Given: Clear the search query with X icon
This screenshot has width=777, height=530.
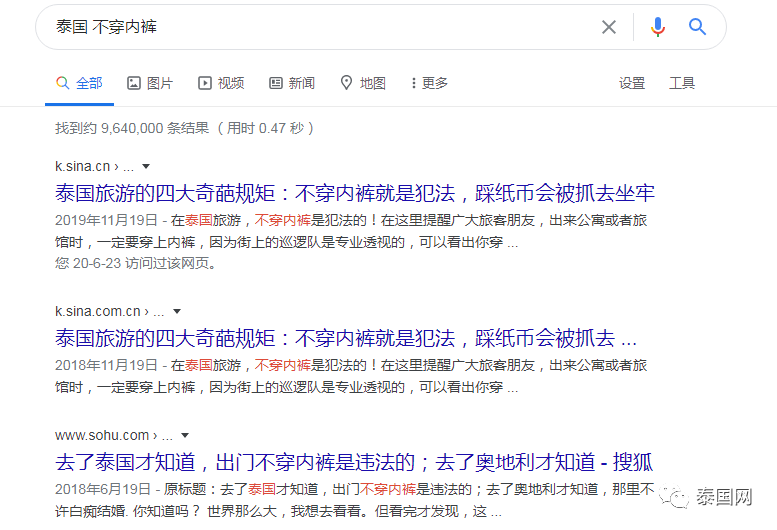Looking at the screenshot, I should pos(609,27).
